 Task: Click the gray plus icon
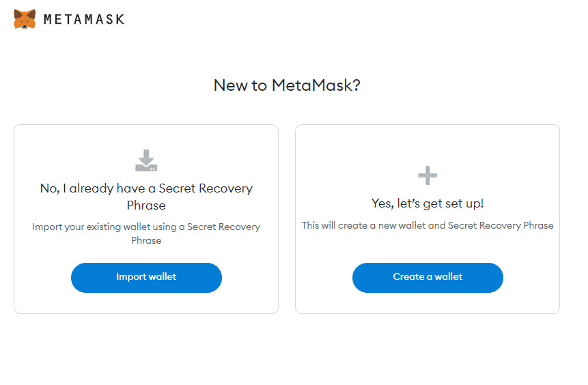pos(428,175)
